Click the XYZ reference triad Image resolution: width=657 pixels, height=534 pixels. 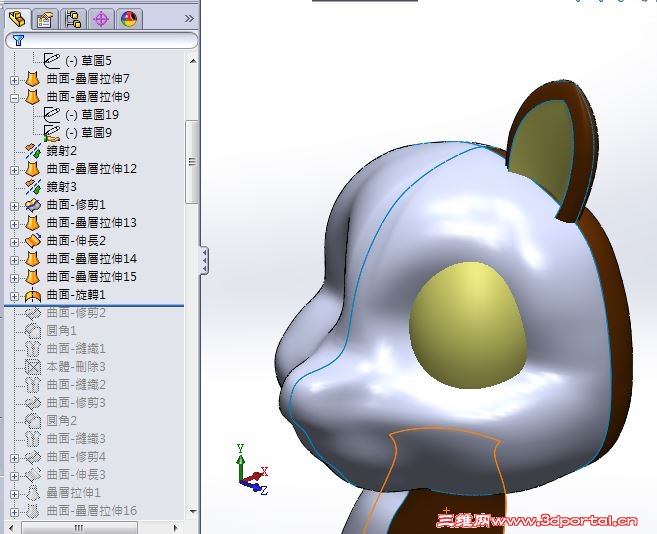[x=253, y=471]
